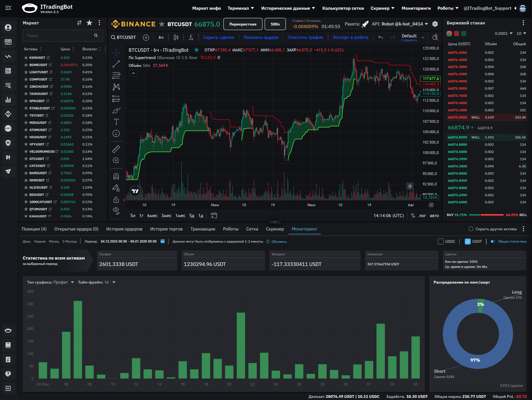Click the 'Очистить график' button
532x400 pixels.
click(x=305, y=37)
